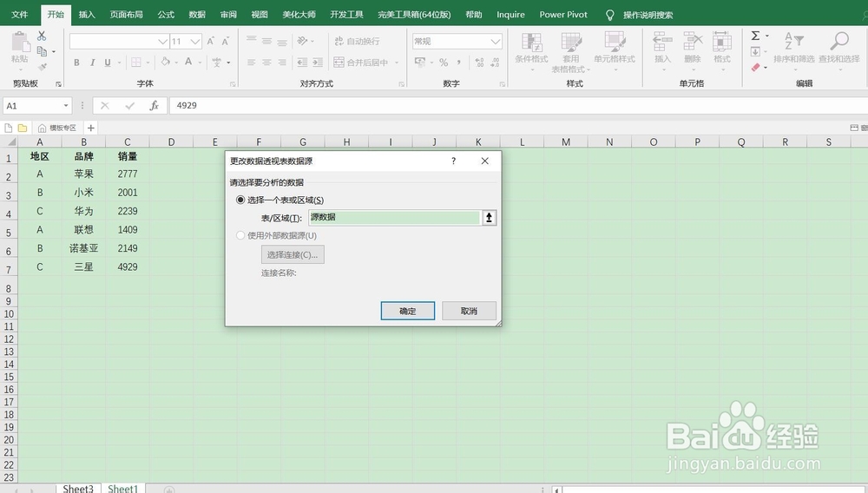Switch to the Formulas (公式) tab

tap(166, 15)
